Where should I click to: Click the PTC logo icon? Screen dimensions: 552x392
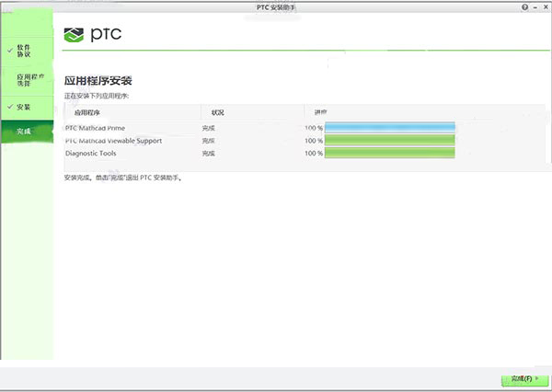74,35
